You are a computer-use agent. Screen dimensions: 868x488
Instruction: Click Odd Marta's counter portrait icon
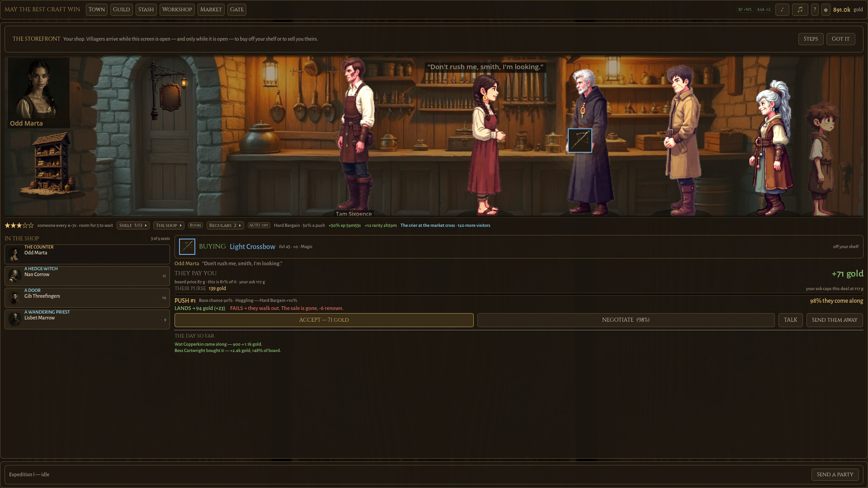tap(15, 254)
